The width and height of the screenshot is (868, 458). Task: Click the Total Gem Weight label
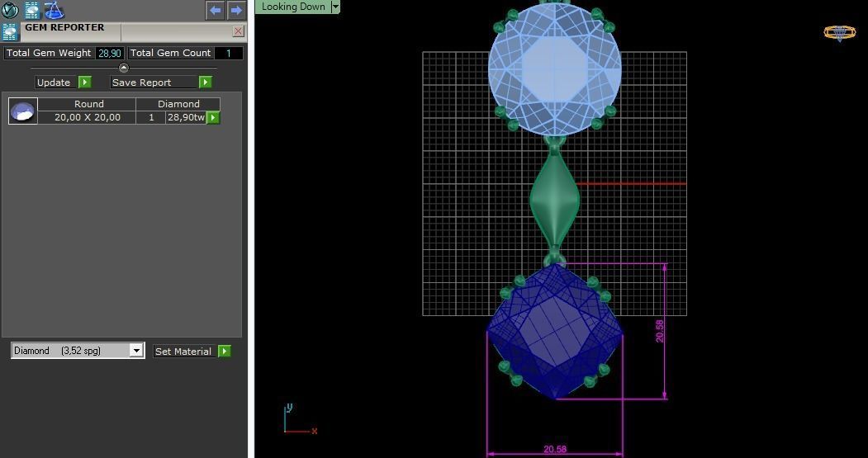point(49,53)
